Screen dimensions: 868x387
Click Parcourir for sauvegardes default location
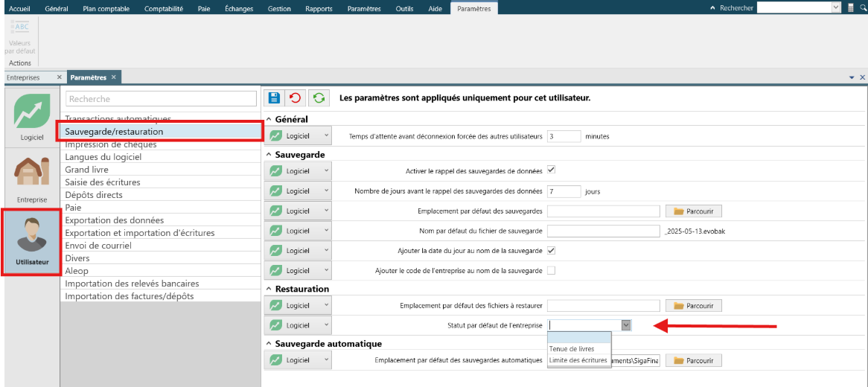coord(695,211)
